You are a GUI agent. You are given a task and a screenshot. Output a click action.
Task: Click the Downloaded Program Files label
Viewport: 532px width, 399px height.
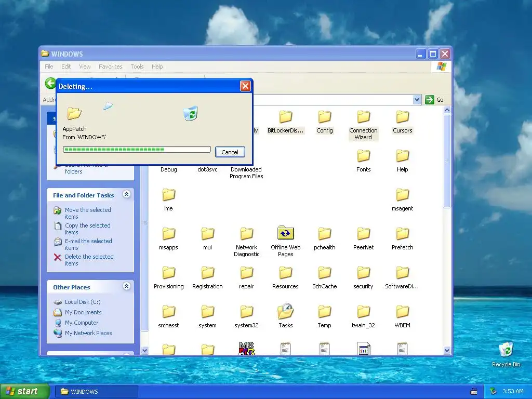point(246,172)
